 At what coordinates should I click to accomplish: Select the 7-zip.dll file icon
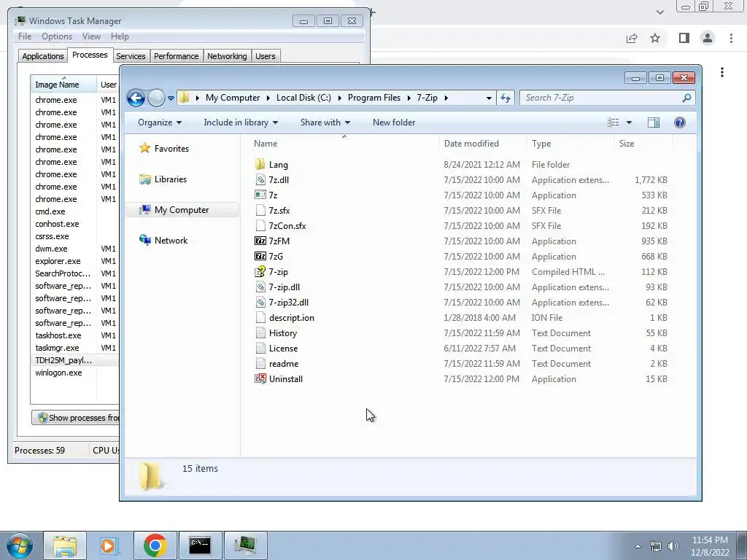(260, 287)
